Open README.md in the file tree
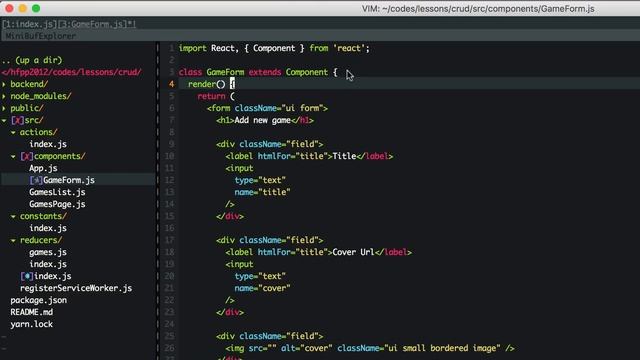The image size is (640, 360). pos(31,312)
